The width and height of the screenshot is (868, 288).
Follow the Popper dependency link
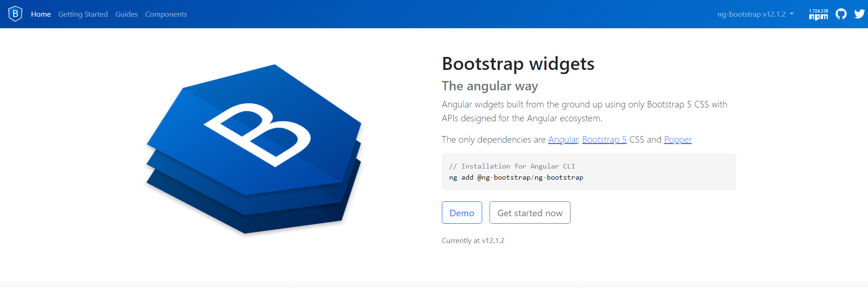(x=678, y=139)
